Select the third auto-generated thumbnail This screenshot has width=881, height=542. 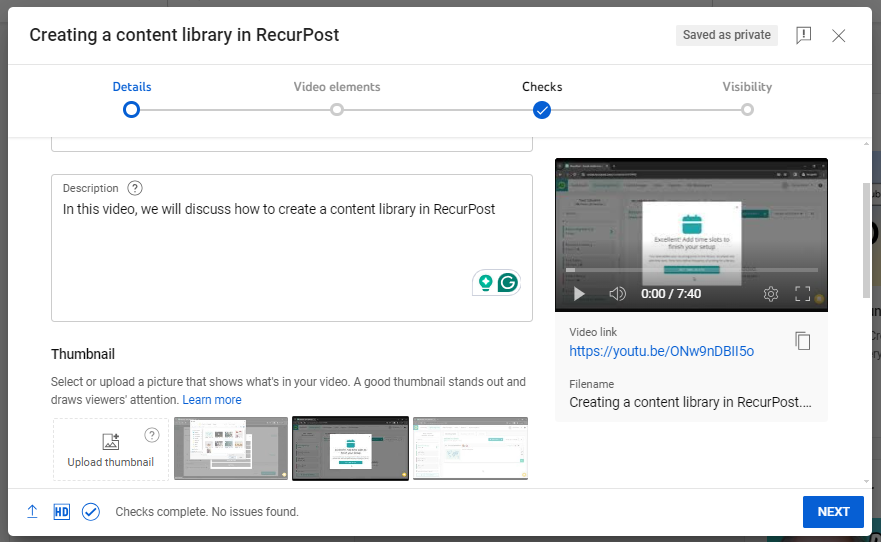click(x=470, y=448)
